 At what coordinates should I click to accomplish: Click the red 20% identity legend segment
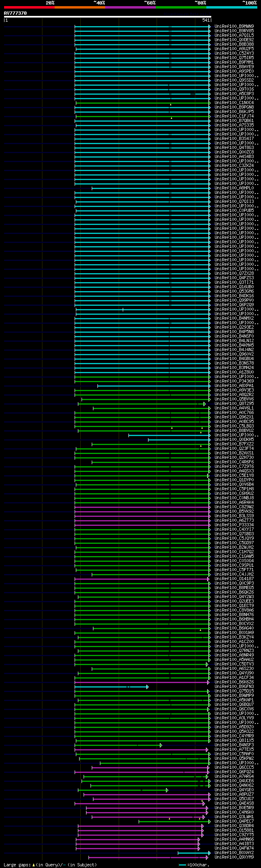tap(29, 7)
